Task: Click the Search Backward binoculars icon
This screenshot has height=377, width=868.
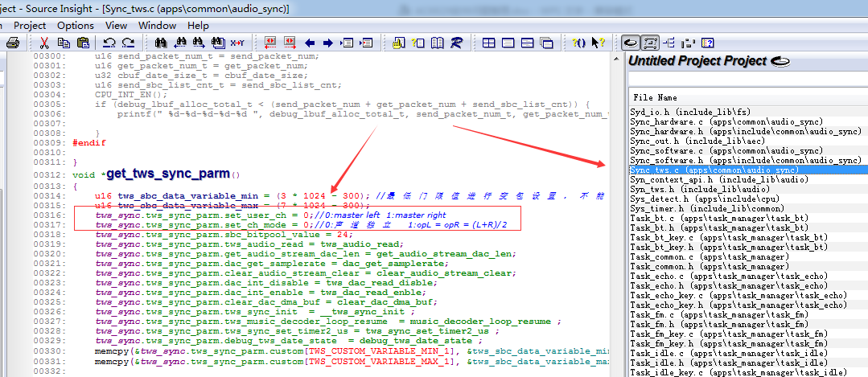Action: (180, 43)
